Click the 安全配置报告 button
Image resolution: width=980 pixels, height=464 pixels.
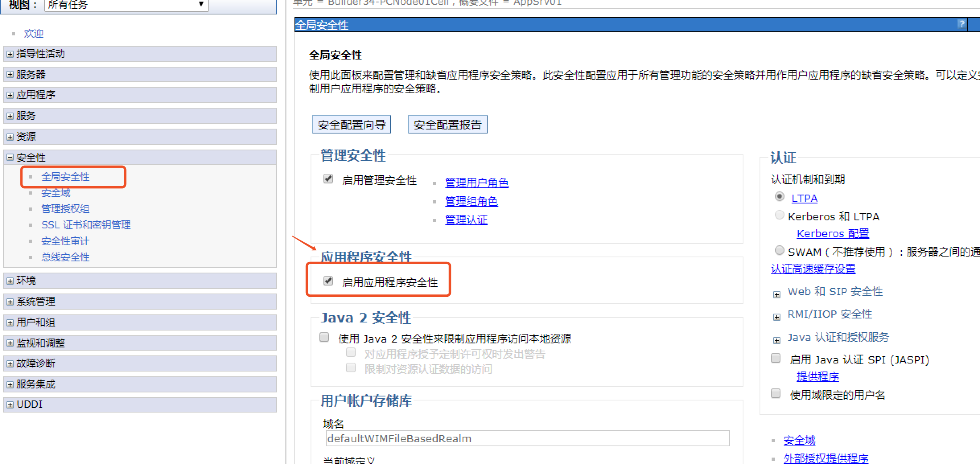[x=447, y=124]
